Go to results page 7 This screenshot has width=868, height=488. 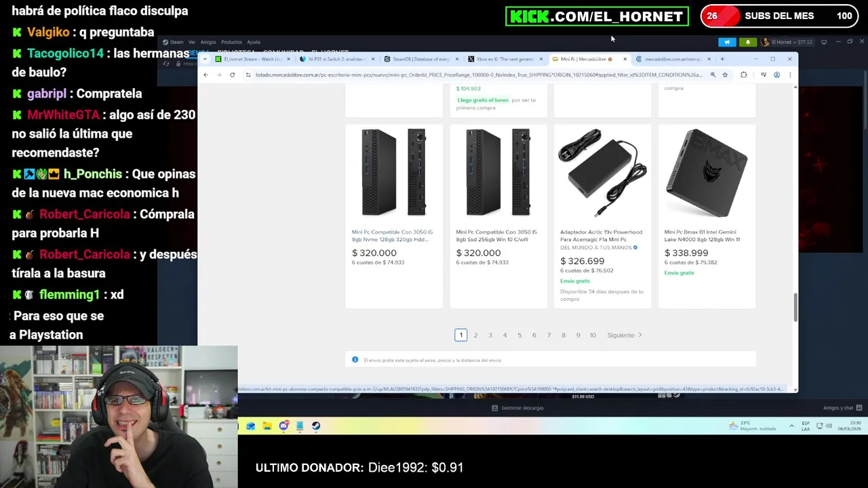coord(549,335)
